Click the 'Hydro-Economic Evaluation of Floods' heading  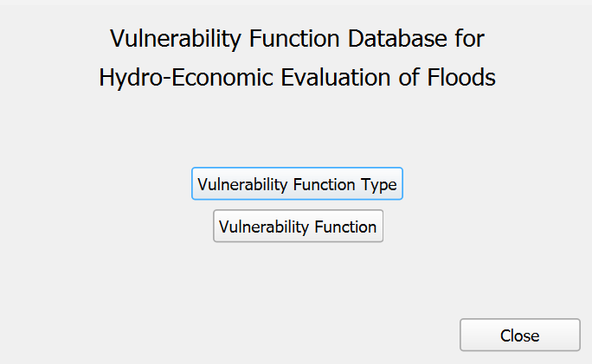(297, 78)
